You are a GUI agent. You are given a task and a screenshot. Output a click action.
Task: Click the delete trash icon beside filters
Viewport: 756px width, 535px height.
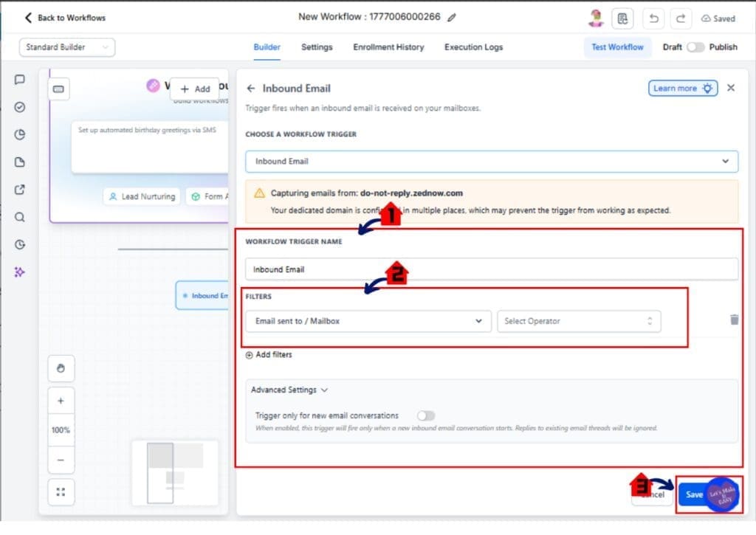pos(734,320)
